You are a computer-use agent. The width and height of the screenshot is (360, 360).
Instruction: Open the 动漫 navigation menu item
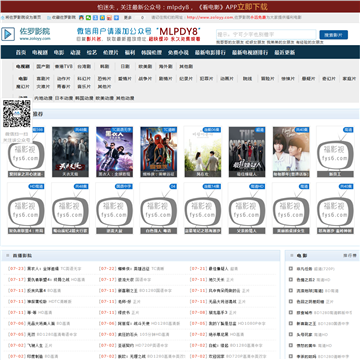75,52
